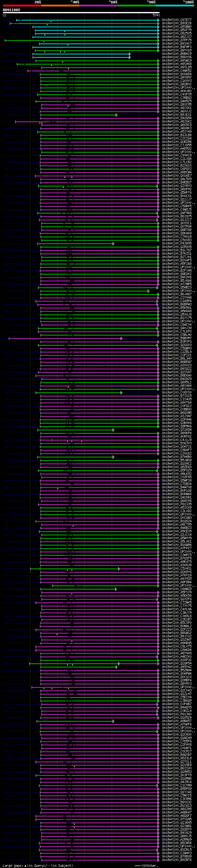Click the UniRef100_Q8Y6M7 label
The height and width of the screenshot is (868, 197).
(x=177, y=78)
